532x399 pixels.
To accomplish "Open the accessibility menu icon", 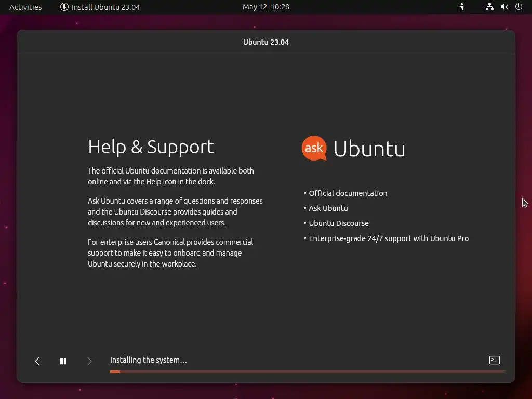I will pos(462,7).
